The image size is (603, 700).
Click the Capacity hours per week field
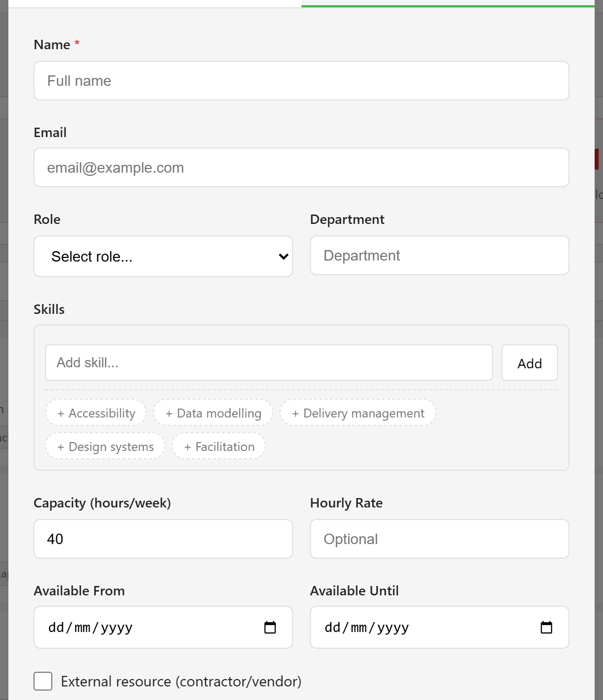pos(163,539)
